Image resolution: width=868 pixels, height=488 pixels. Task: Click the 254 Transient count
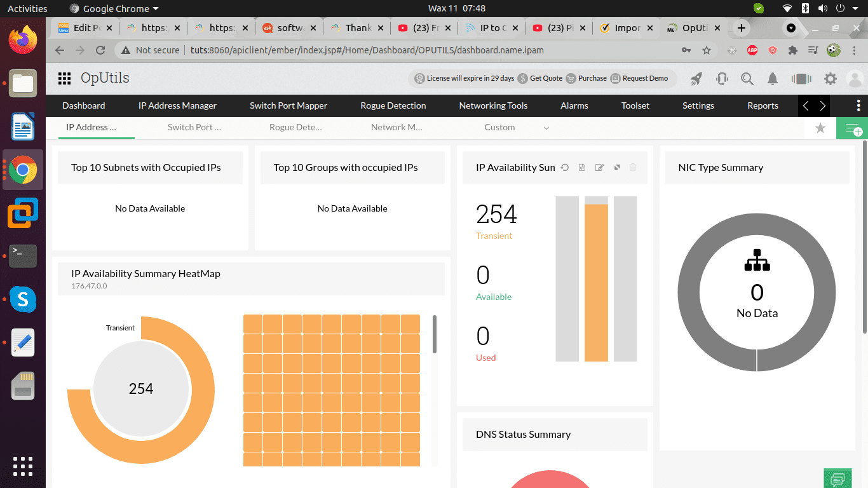(x=496, y=215)
